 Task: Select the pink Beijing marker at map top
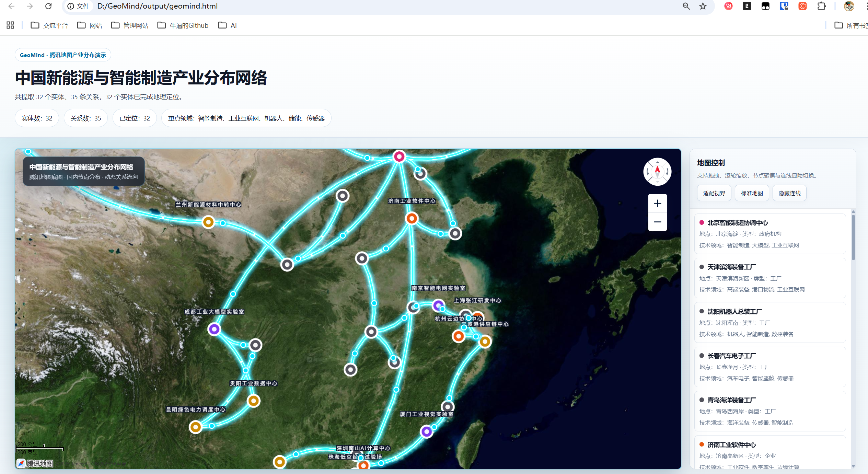399,157
